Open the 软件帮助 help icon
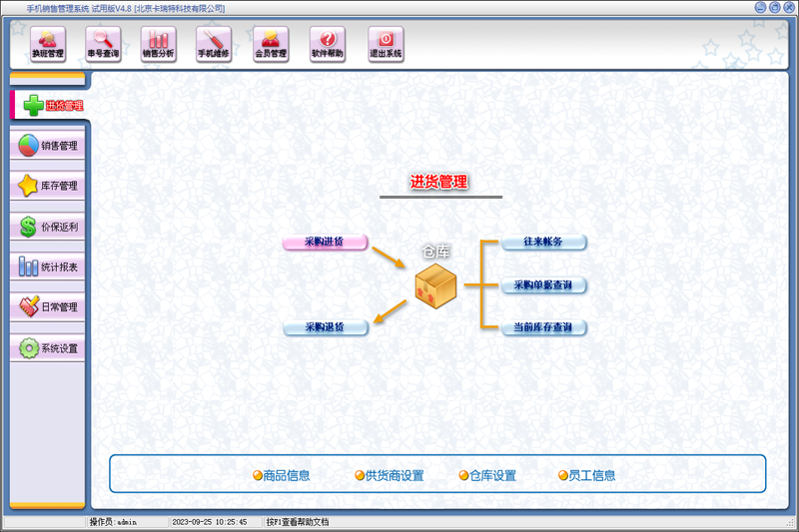This screenshot has width=799, height=532. click(x=328, y=44)
